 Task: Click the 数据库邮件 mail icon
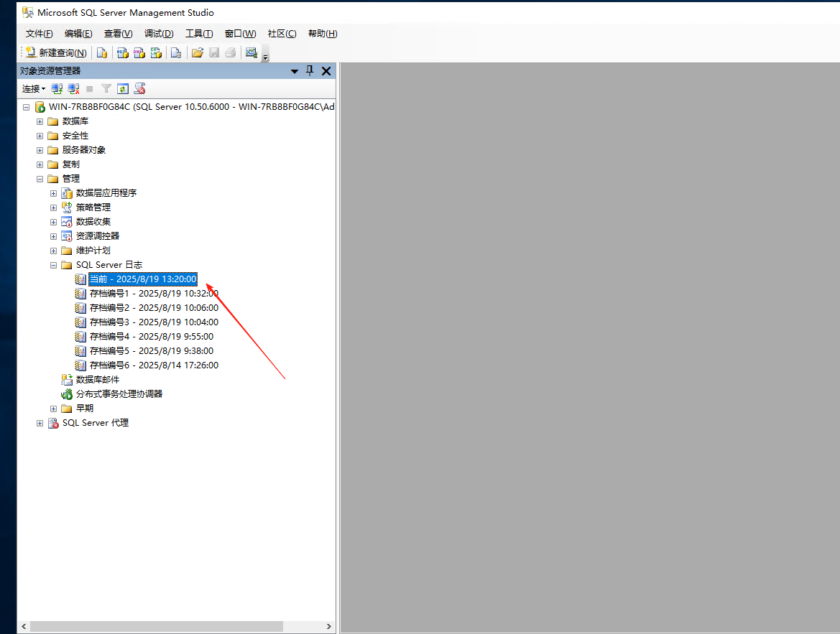67,380
